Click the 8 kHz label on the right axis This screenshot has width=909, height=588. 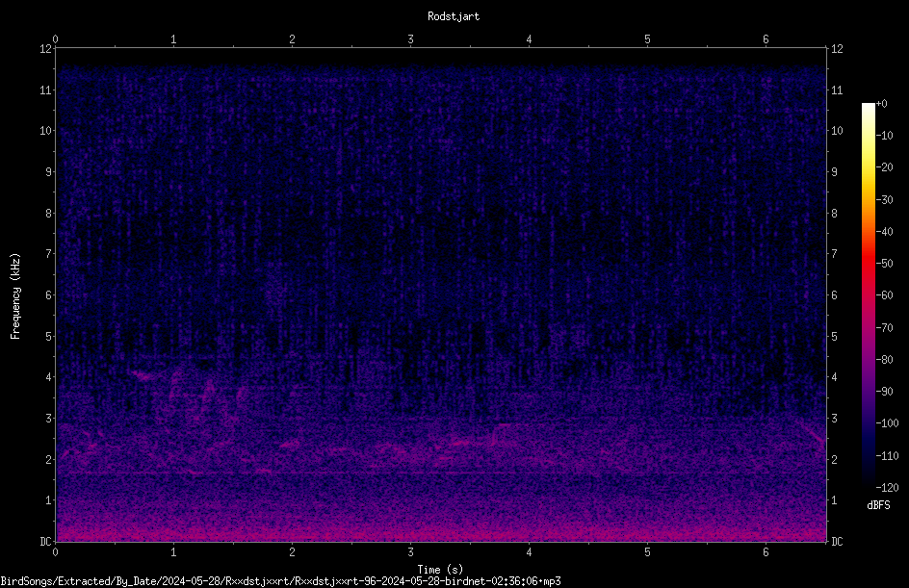[834, 214]
